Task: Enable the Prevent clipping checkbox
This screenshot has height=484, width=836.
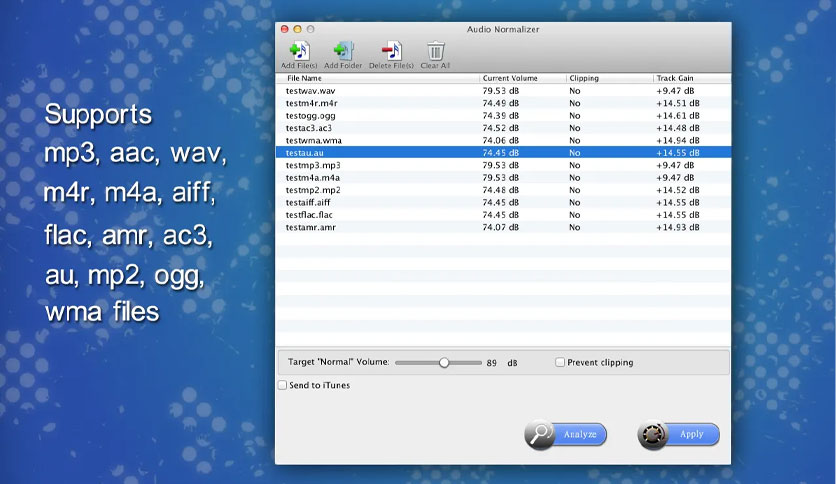Action: (560, 362)
